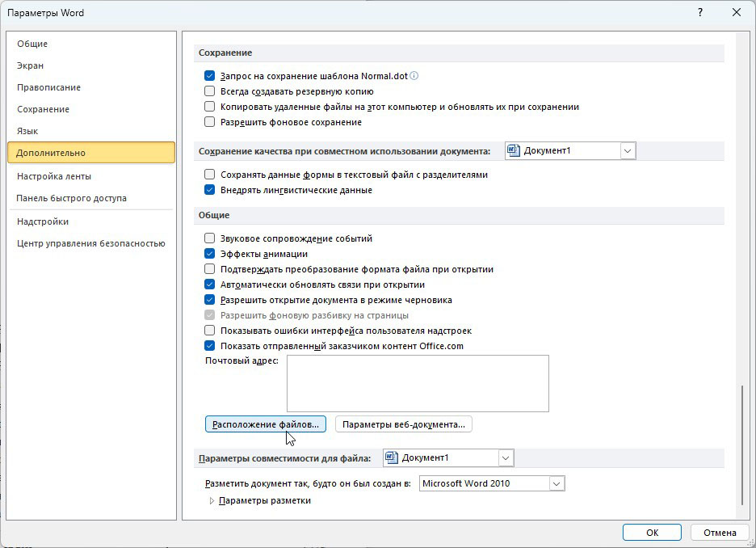The image size is (756, 548).
Task: Open the Microsoft Word 2010 version dropdown
Action: 556,483
